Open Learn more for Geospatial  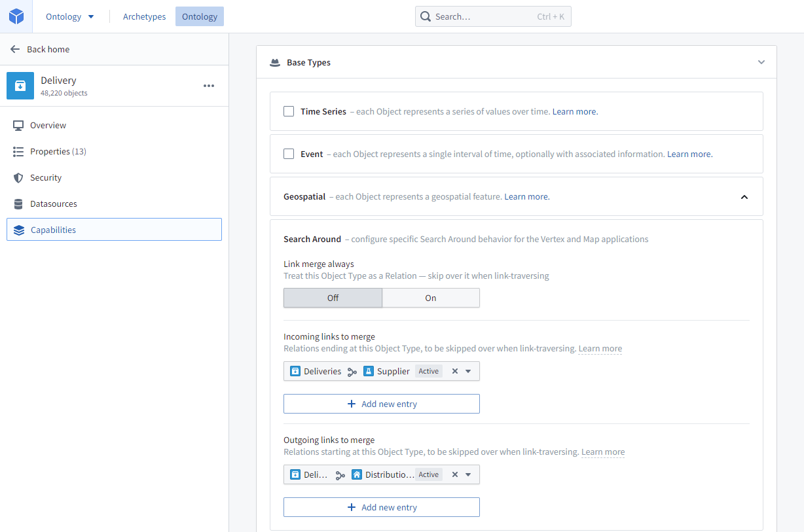click(526, 196)
